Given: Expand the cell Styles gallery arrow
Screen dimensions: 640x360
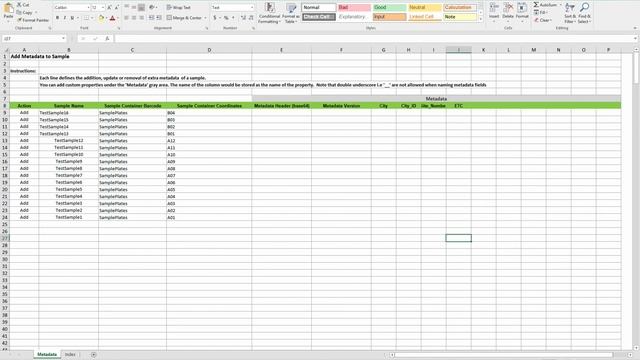Looking at the screenshot, I should click(x=480, y=19).
